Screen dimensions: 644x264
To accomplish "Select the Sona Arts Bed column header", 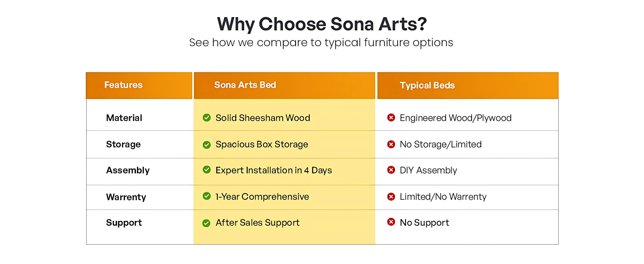I will 284,85.
